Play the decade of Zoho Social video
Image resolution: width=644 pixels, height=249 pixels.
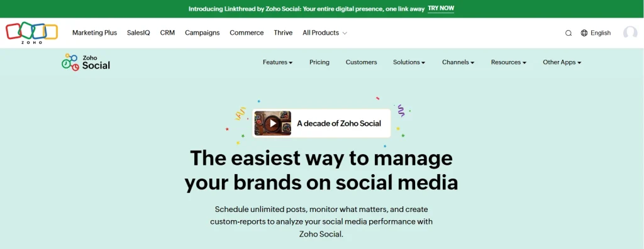pyautogui.click(x=273, y=123)
